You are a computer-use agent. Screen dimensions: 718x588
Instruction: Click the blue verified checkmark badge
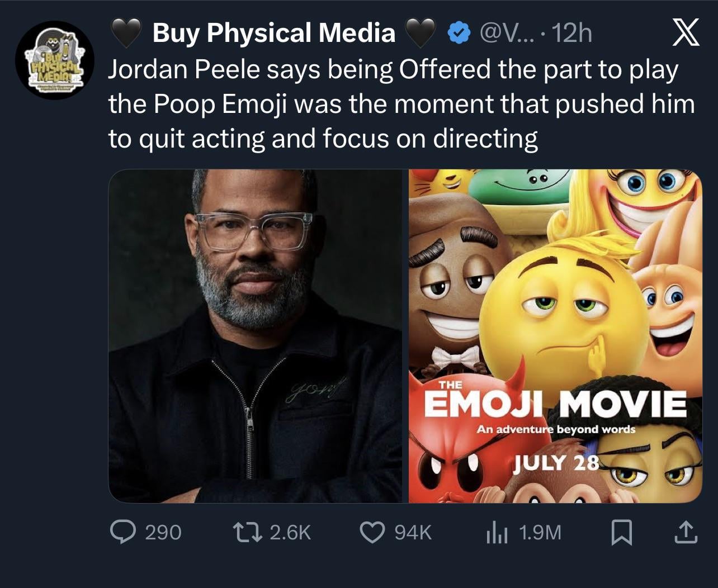point(459,34)
